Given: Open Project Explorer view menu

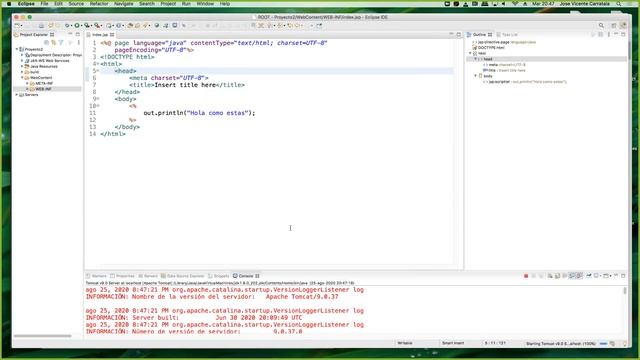Looking at the screenshot, I should click(x=78, y=42).
